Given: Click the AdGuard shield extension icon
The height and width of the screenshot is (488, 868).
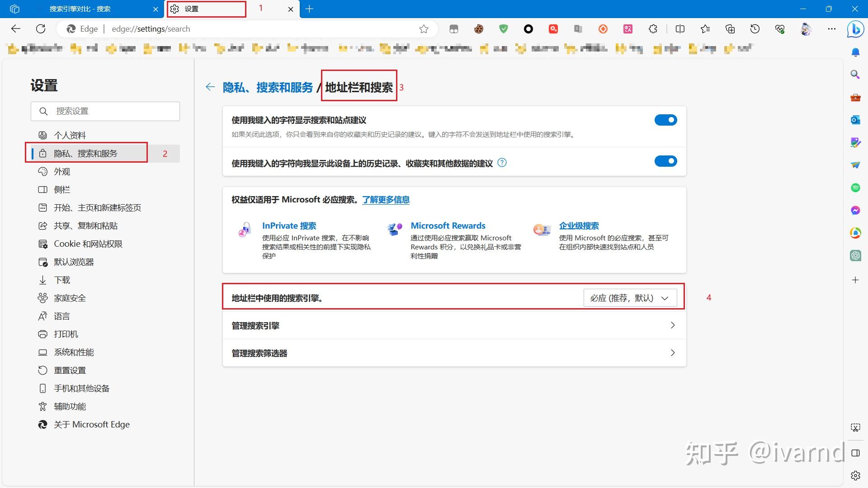Looking at the screenshot, I should coord(503,28).
